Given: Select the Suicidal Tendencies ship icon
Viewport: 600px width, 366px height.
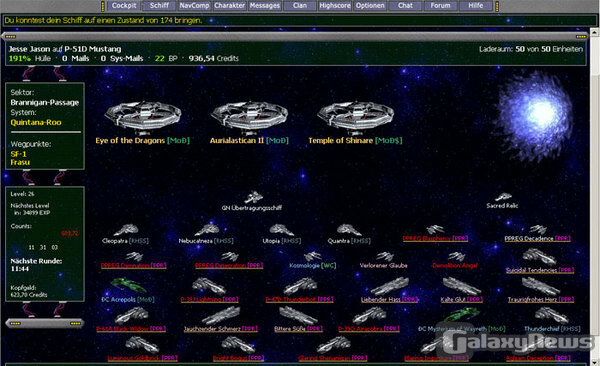Looking at the screenshot, I should [x=540, y=257].
